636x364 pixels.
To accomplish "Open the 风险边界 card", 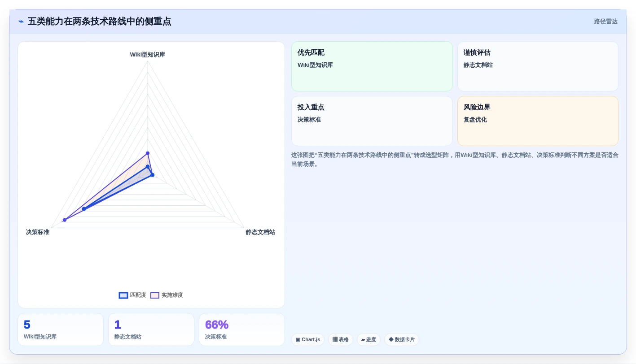I will (x=538, y=121).
